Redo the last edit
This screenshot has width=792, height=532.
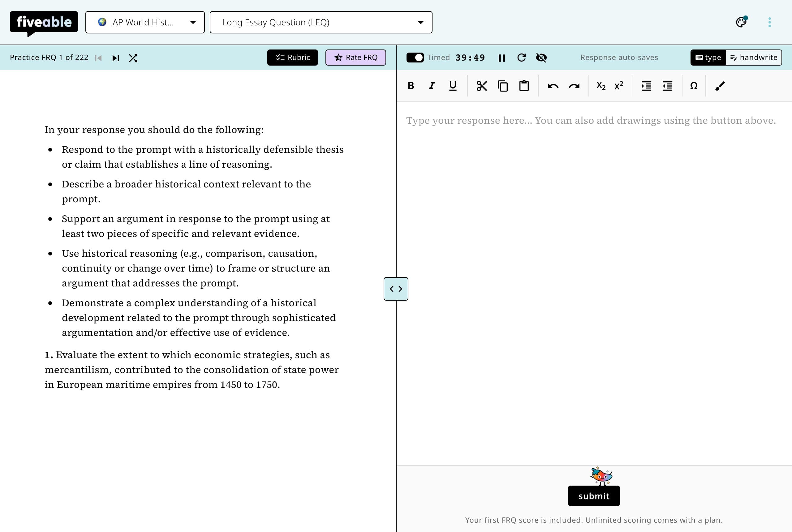[x=574, y=86]
